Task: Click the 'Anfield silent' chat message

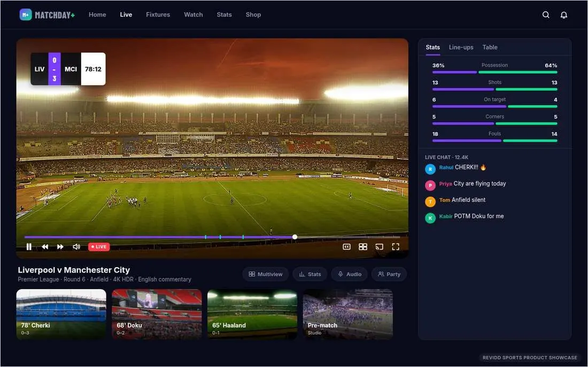Action: tap(468, 200)
